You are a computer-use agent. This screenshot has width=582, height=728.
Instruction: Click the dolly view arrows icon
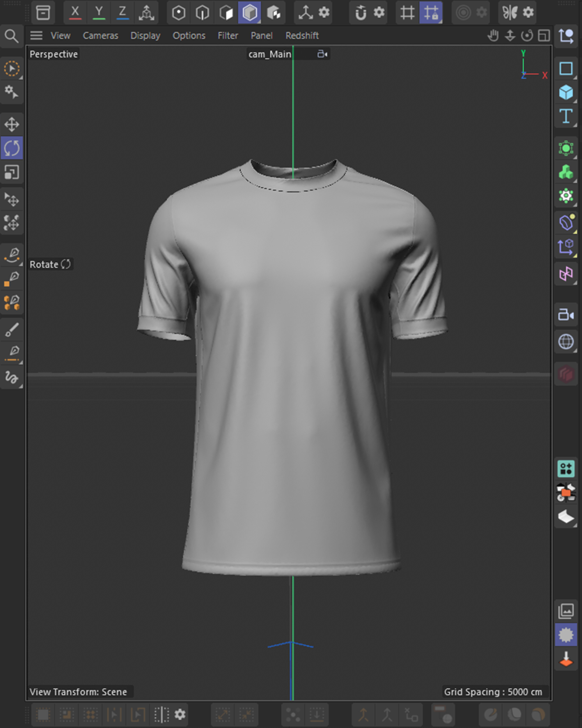(x=510, y=35)
